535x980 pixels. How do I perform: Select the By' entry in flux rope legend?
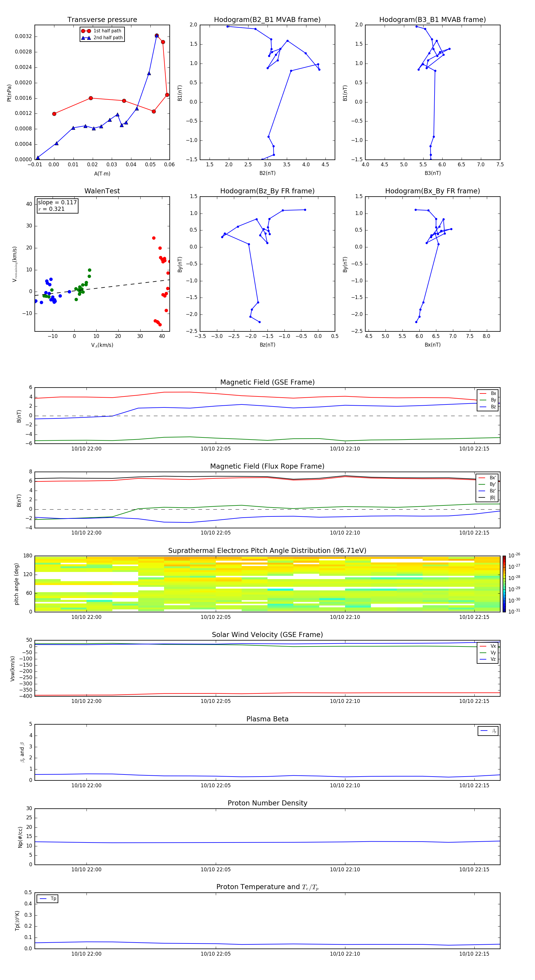click(x=487, y=484)
